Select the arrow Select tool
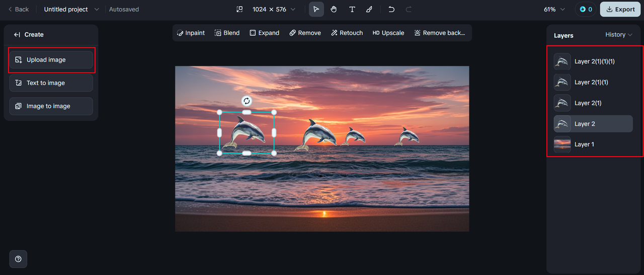This screenshot has width=644, height=275. tap(316, 9)
